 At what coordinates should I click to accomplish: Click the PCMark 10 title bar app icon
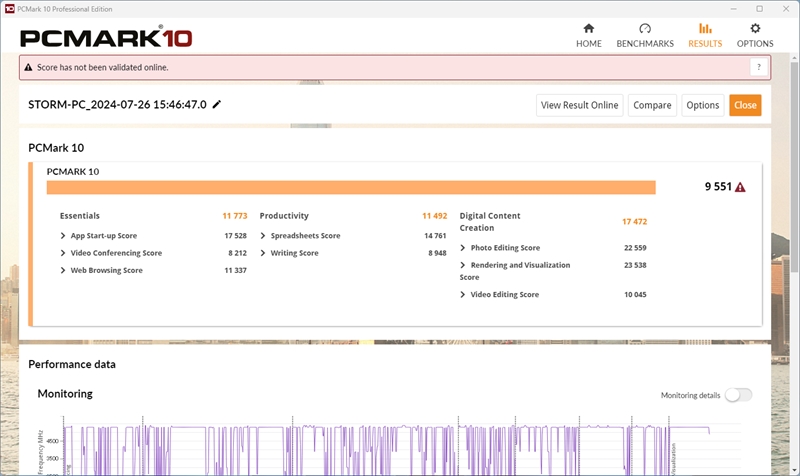coord(9,9)
